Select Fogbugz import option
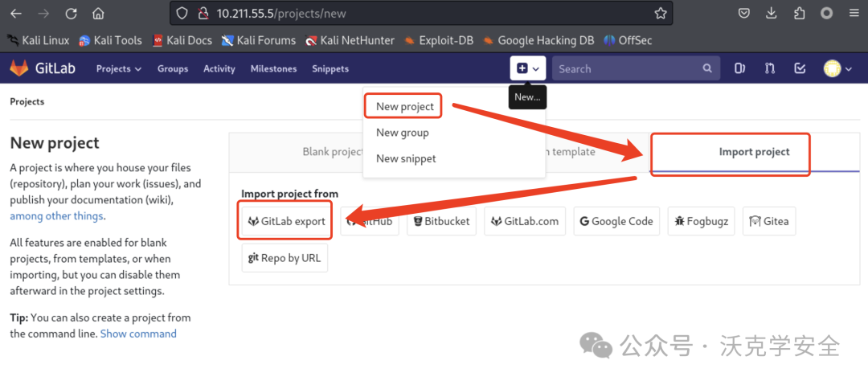This screenshot has height=381, width=868. [x=702, y=222]
